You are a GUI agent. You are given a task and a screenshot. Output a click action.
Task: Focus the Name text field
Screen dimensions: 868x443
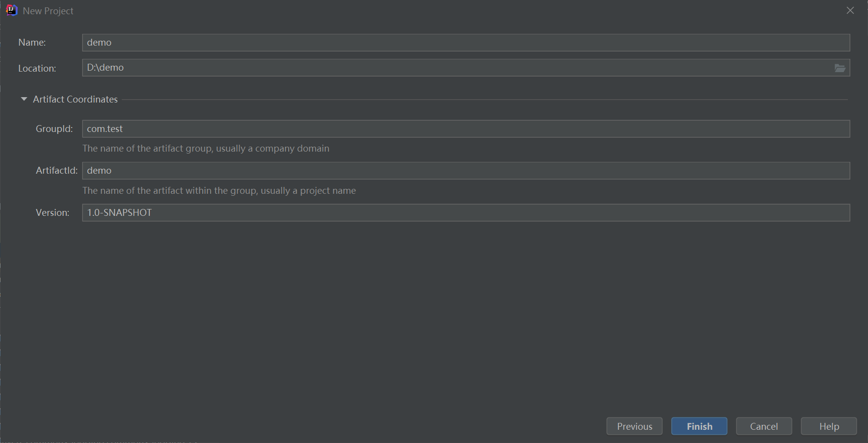(x=465, y=43)
